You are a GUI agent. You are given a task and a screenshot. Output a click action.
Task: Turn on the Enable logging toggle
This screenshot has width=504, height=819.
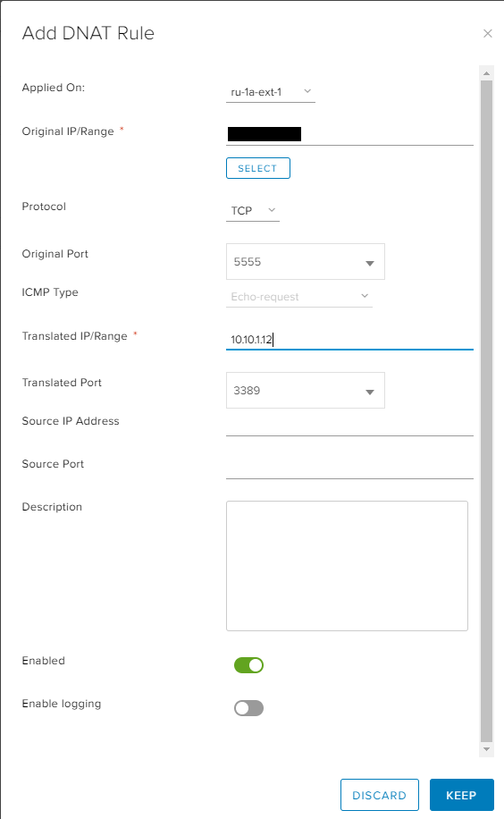(248, 708)
